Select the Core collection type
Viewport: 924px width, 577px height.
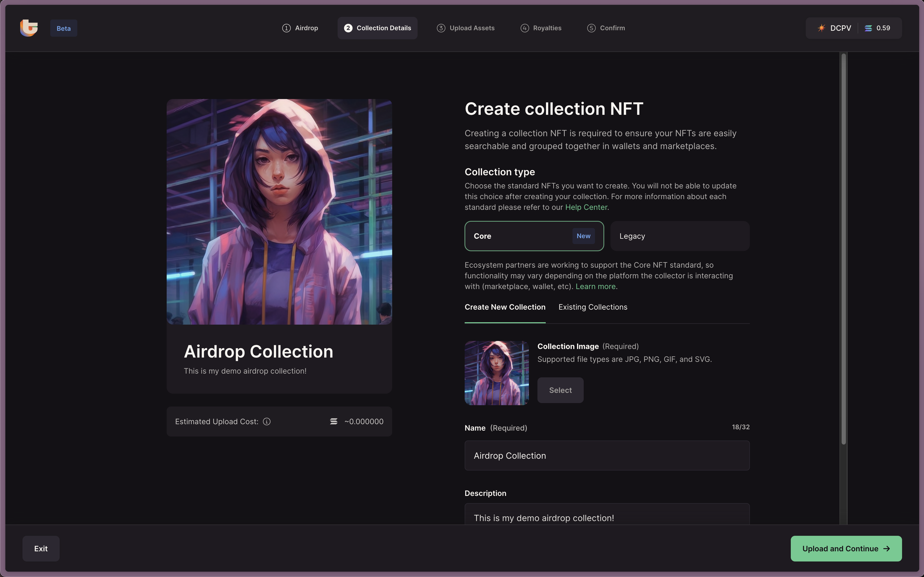pyautogui.click(x=533, y=236)
